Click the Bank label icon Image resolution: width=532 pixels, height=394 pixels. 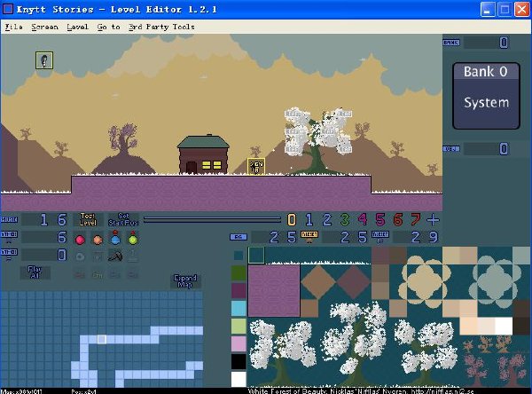point(451,43)
